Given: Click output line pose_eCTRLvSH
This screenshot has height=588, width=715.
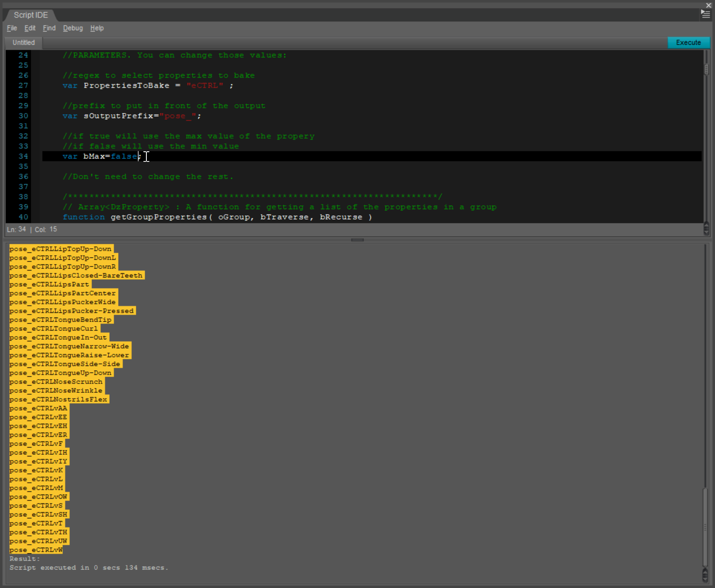Looking at the screenshot, I should 39,515.
